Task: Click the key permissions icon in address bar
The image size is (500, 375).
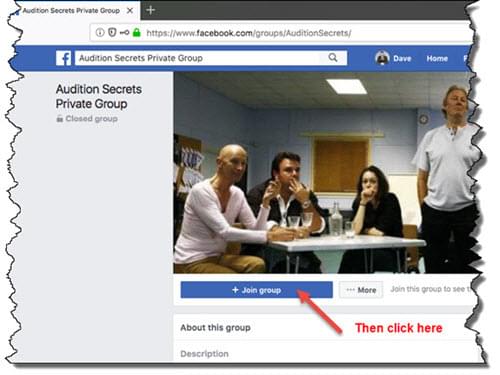Action: click(124, 33)
